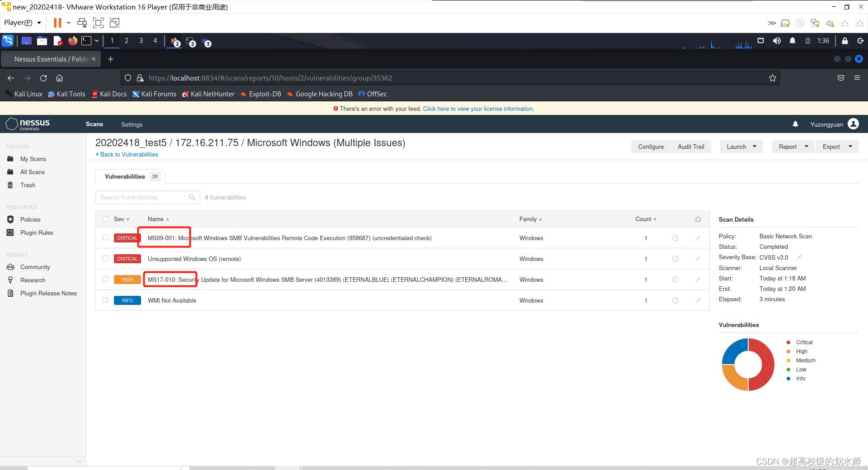Check the MS09-001 vulnerability row
Screen dimensions: 868x470
pos(105,237)
